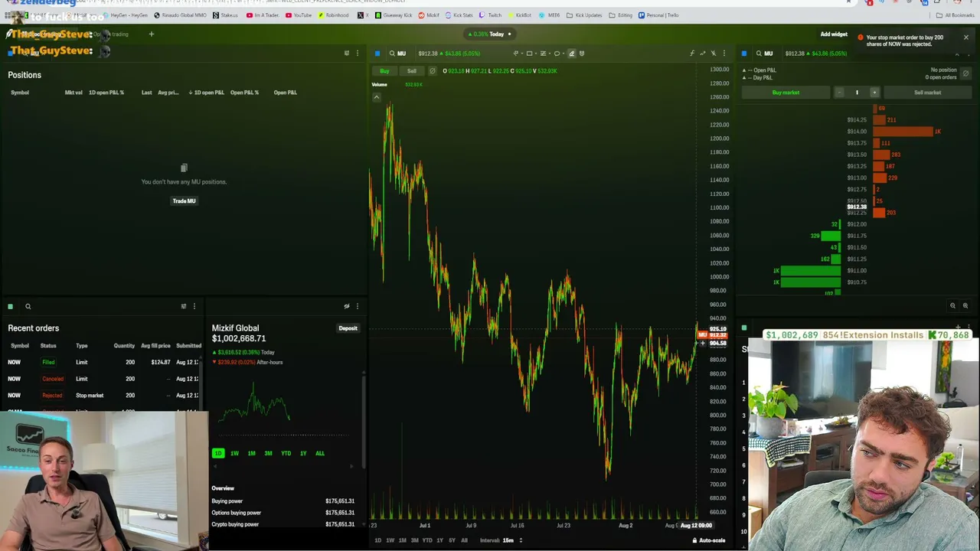980x551 pixels.
Task: Decrease ladder order quantity
Action: tap(839, 93)
